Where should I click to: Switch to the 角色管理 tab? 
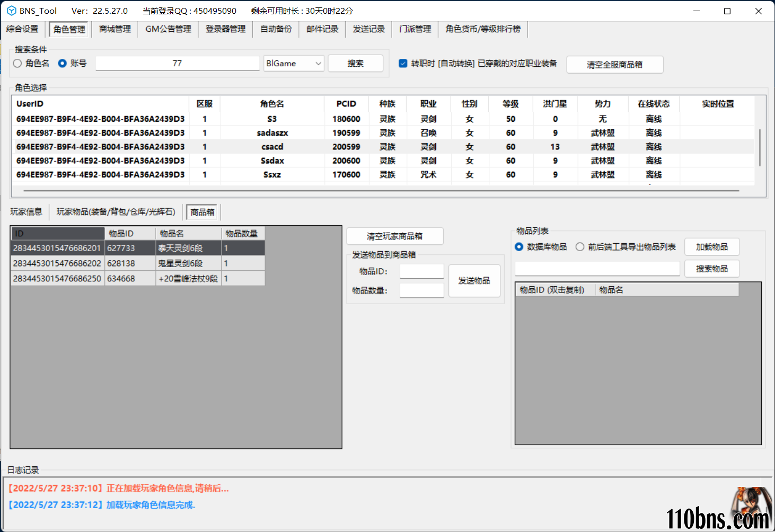pyautogui.click(x=69, y=30)
